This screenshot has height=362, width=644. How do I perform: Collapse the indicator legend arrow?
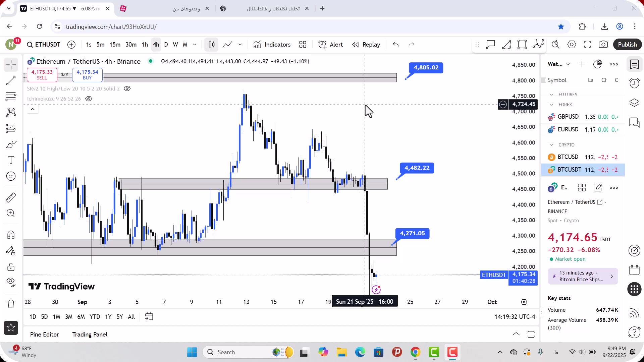tap(33, 109)
